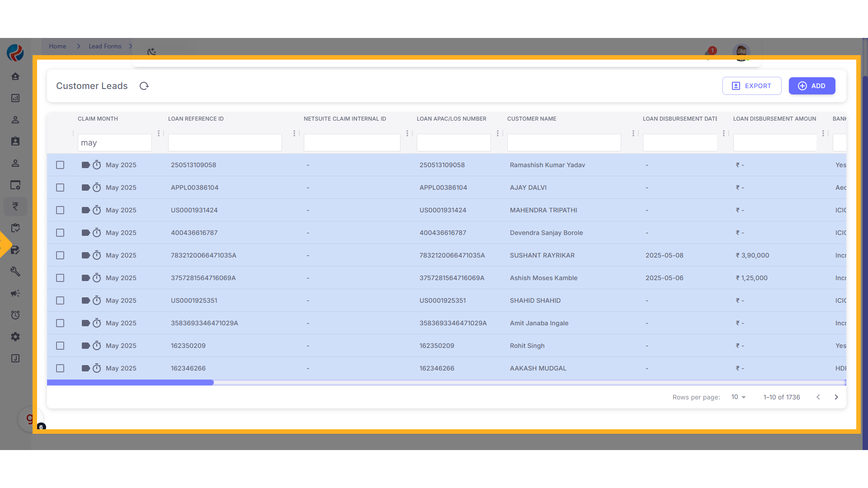The height and width of the screenshot is (488, 868).
Task: Open the alarm clock icon in sidebar
Action: (15, 315)
